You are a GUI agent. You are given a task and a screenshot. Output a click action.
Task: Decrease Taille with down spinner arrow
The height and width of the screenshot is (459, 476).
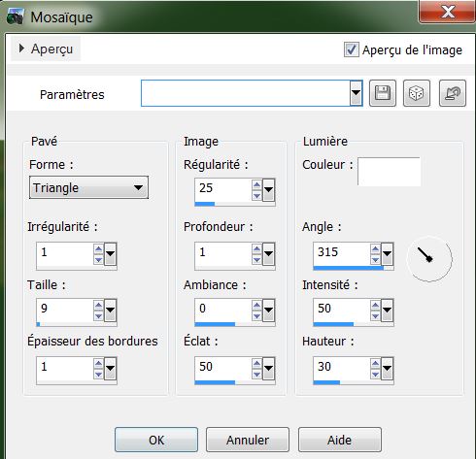pyautogui.click(x=98, y=315)
